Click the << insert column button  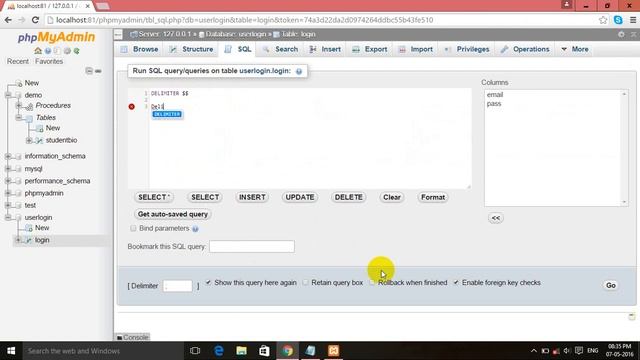pos(496,218)
